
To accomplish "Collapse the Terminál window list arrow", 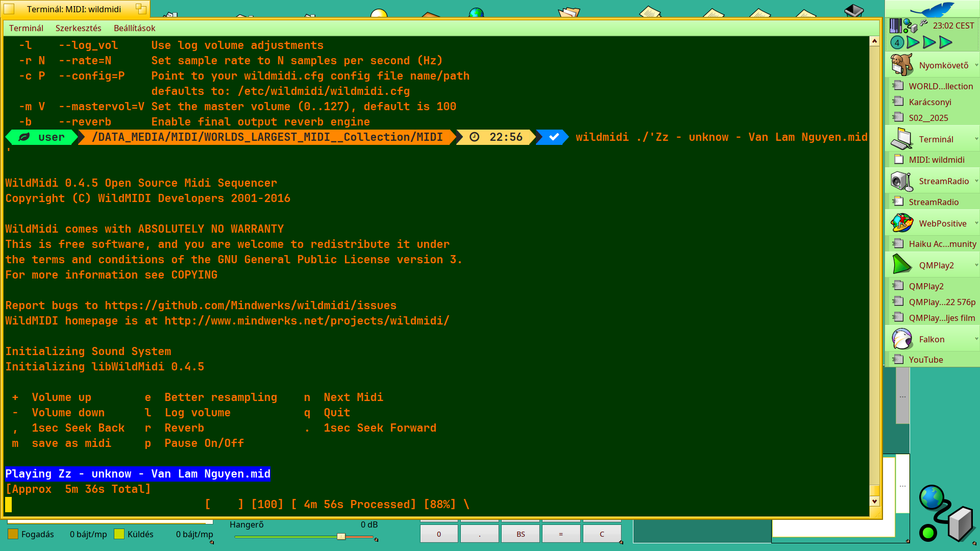I will pos(976,139).
